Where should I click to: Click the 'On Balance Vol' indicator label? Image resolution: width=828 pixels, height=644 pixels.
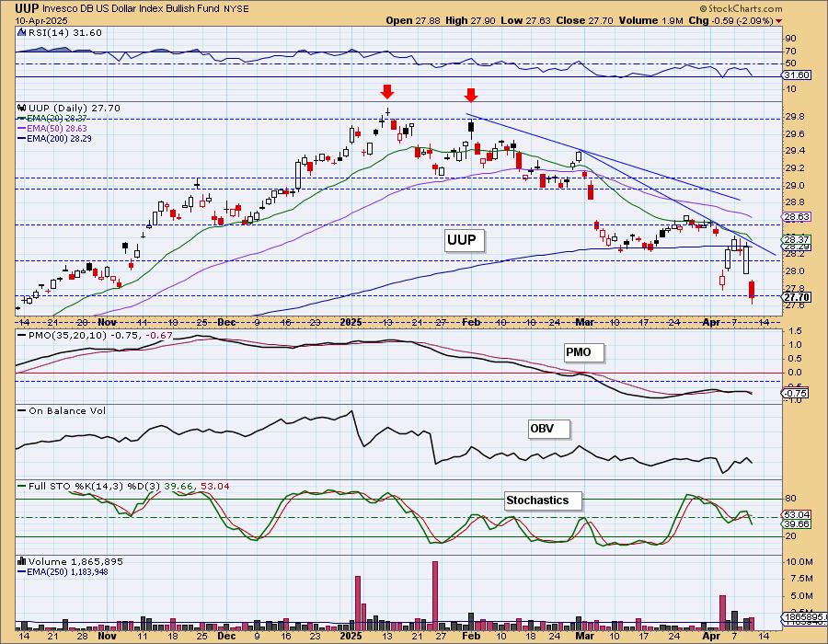point(67,410)
